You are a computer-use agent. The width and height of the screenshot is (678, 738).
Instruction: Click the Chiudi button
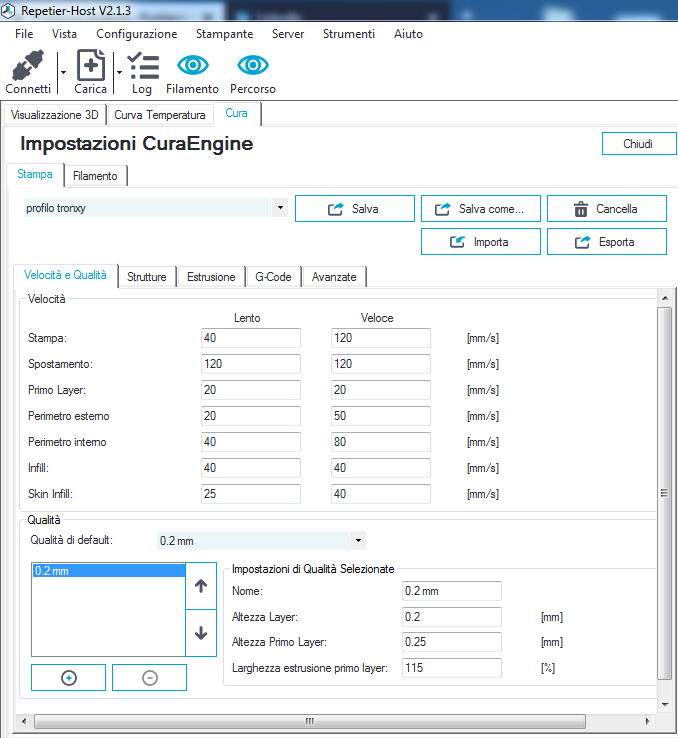638,144
